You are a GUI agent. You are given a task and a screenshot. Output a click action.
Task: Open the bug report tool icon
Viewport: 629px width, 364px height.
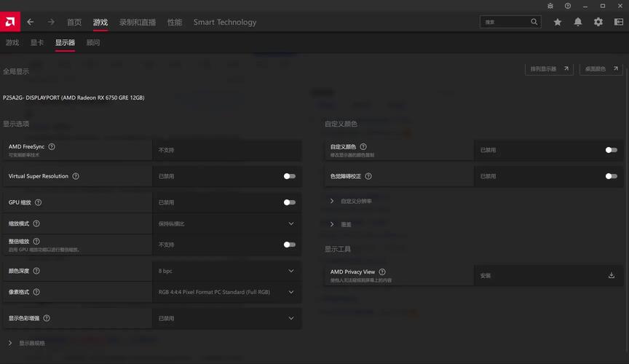550,6
